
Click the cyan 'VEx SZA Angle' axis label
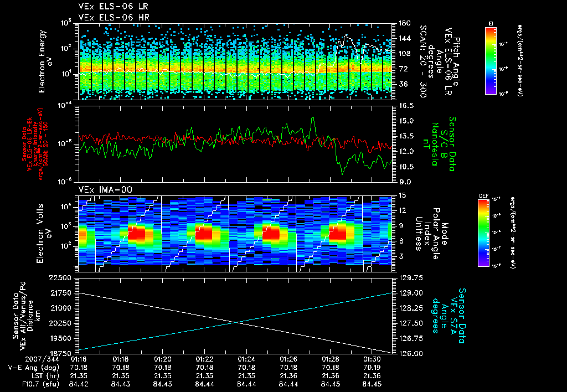click(x=448, y=316)
